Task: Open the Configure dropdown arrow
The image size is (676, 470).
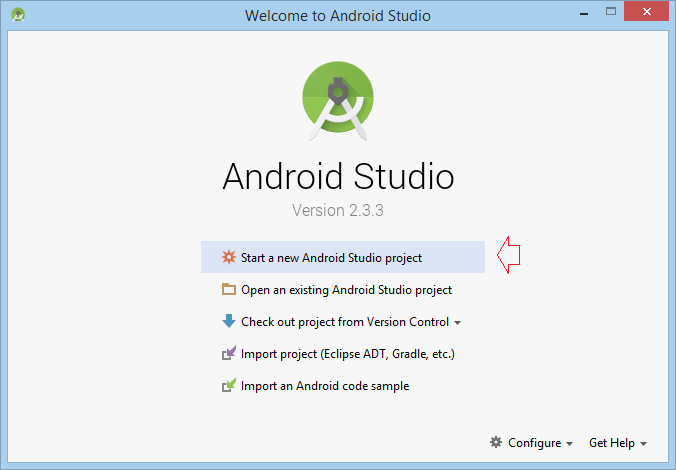Action: point(570,444)
